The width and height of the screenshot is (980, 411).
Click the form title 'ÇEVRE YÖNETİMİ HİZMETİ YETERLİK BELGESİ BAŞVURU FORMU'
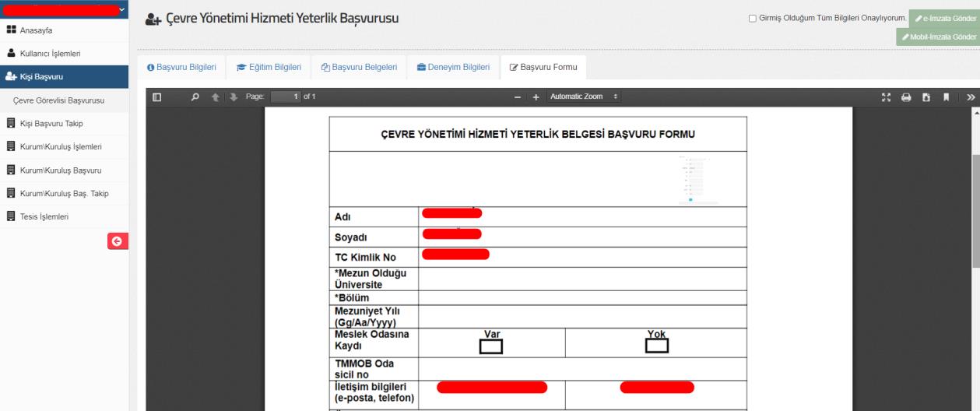tap(537, 134)
